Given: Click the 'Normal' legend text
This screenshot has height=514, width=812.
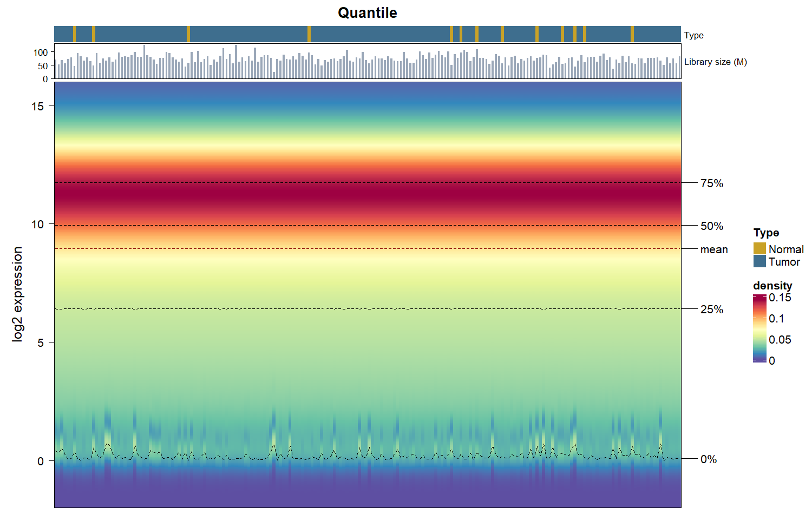Looking at the screenshot, I should point(786,249).
